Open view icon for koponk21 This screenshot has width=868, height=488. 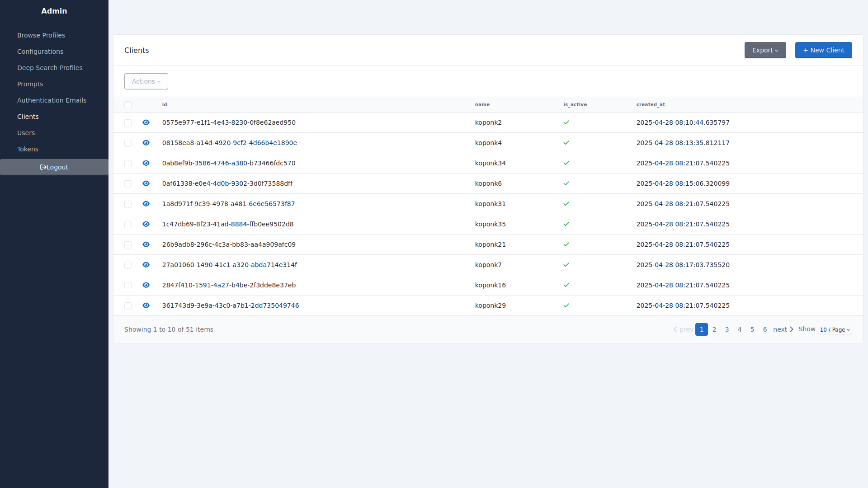pos(146,244)
